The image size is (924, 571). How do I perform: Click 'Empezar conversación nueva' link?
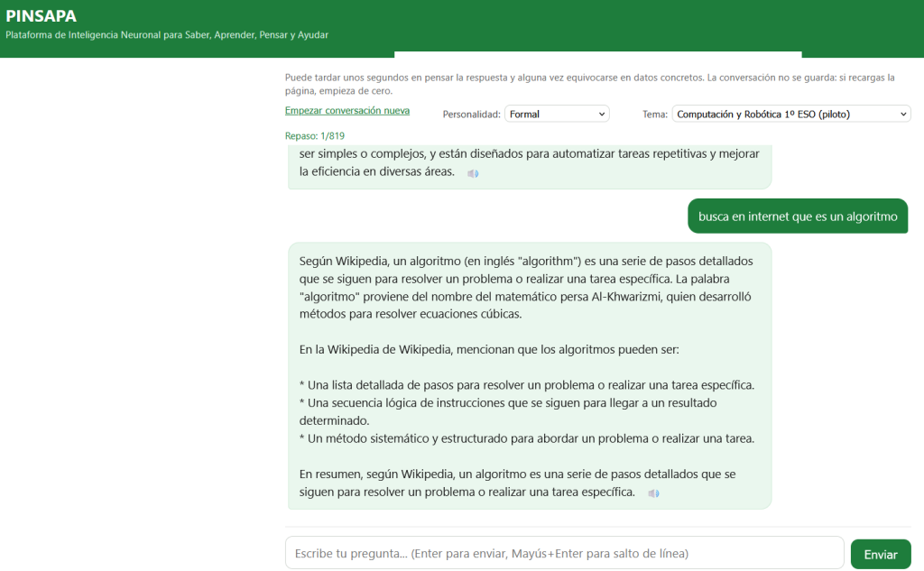tap(347, 111)
